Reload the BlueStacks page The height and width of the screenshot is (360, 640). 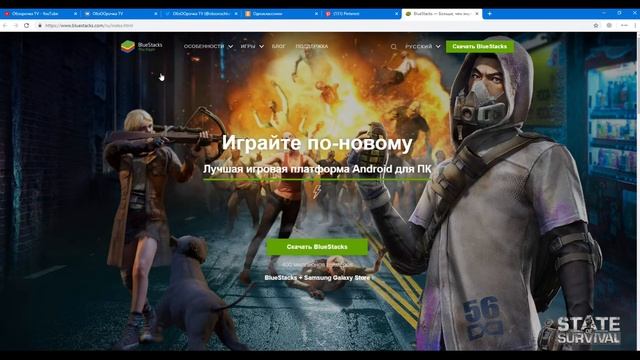27,25
